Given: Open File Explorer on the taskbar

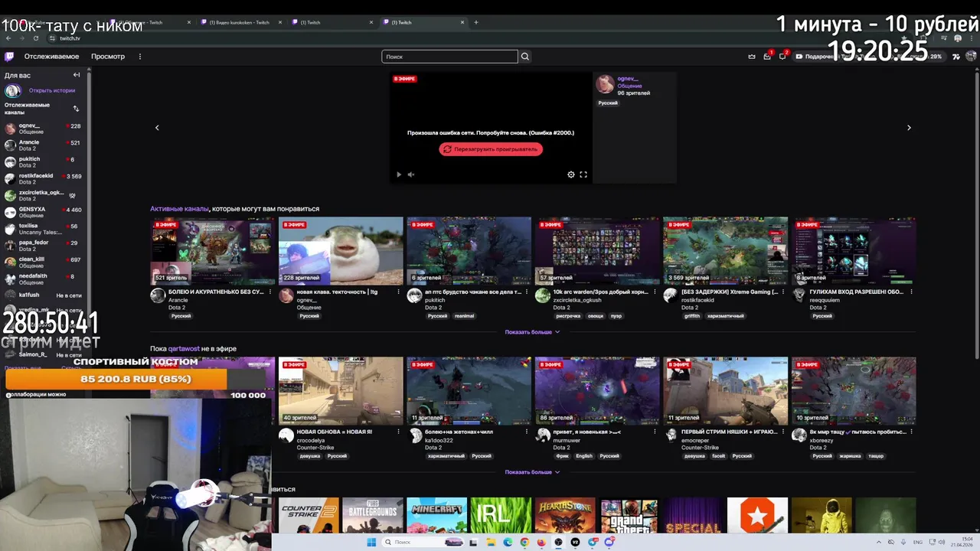Looking at the screenshot, I should pos(490,543).
